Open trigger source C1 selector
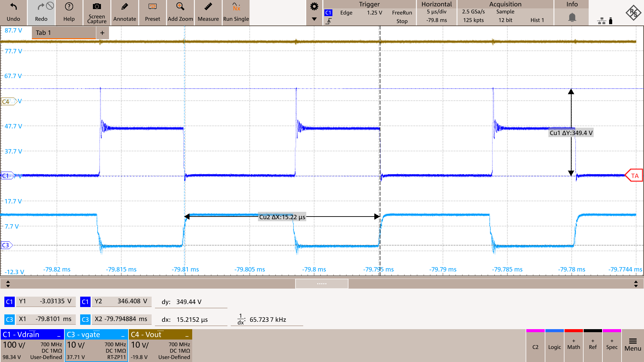This screenshot has width=644, height=362. coord(328,13)
